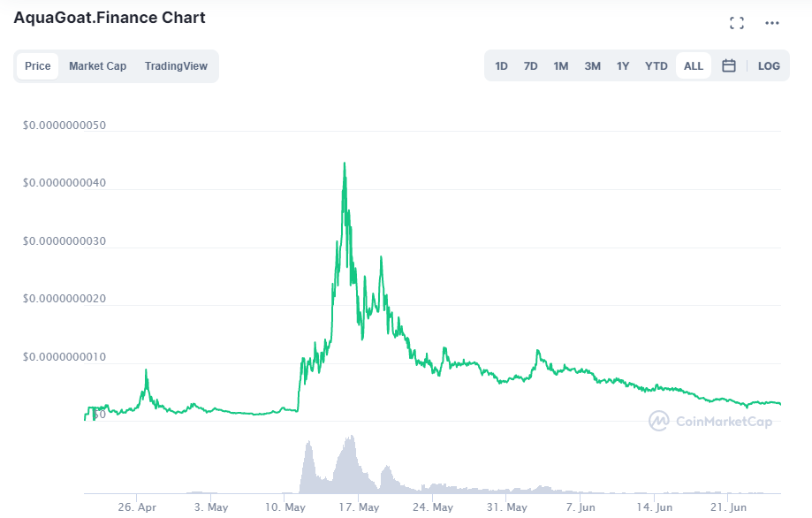Set chart range to 1Y

coord(623,65)
